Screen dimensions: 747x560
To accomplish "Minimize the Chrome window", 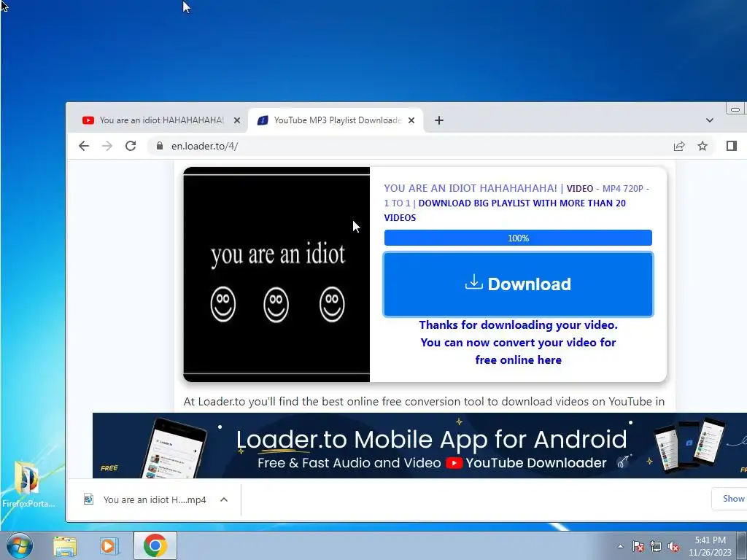I will click(735, 109).
